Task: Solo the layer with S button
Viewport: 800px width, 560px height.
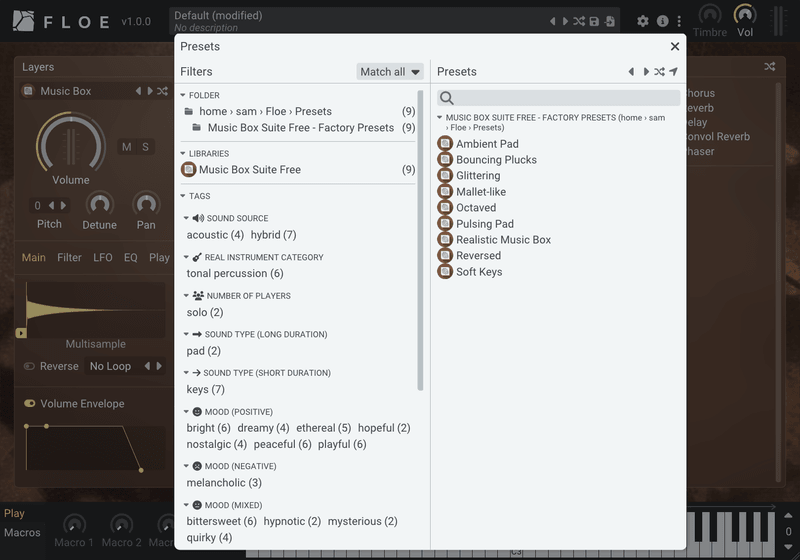Action: (145, 147)
